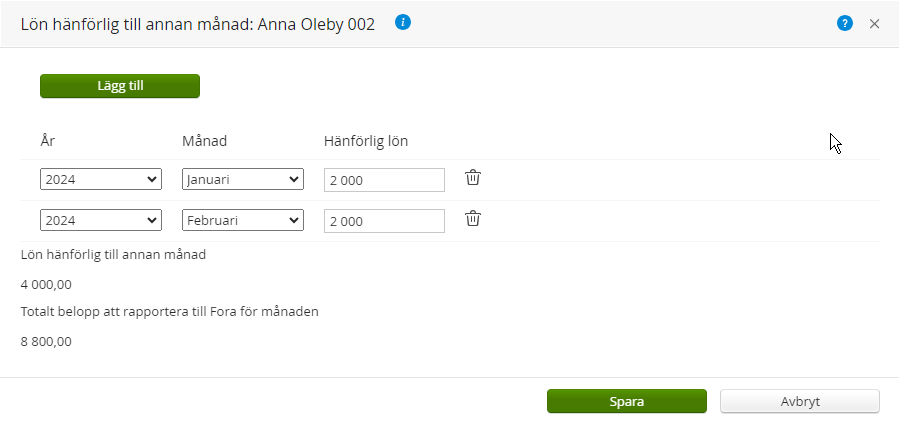Focus the amount field in the Februari row
899x424 pixels.
coord(384,221)
